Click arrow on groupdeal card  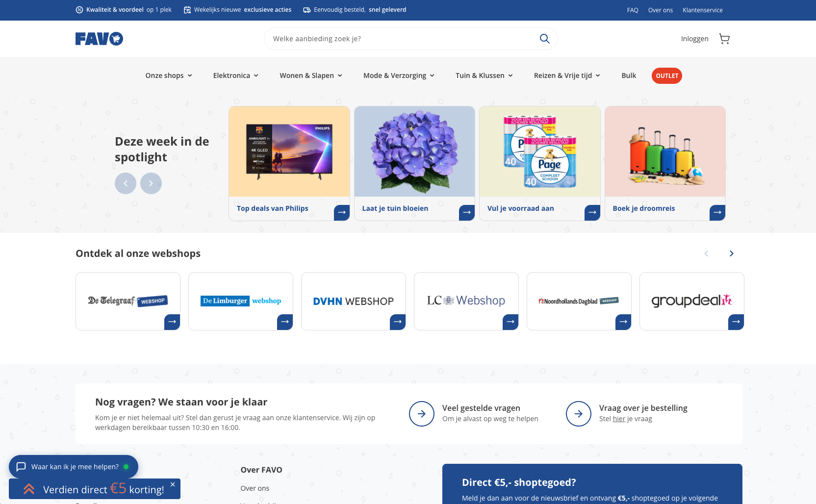point(736,322)
